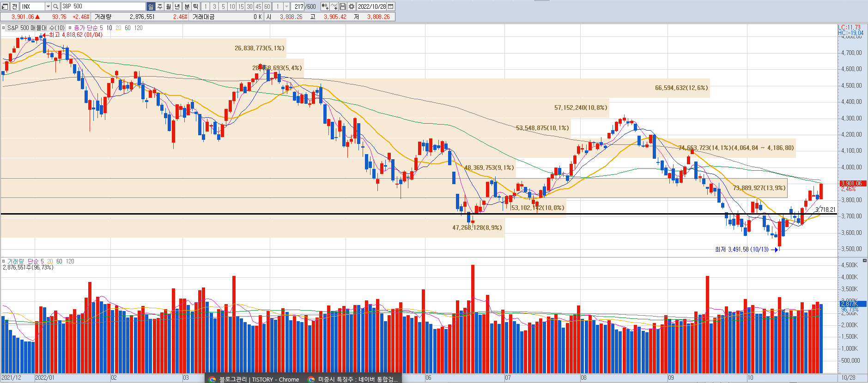The width and height of the screenshot is (868, 383).
Task: Open the calendar picker icon
Action: [391, 6]
